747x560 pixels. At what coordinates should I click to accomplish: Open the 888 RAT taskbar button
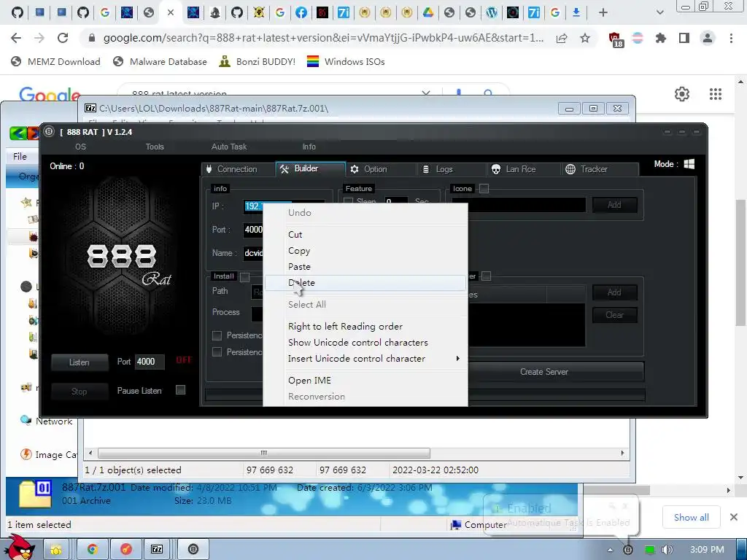tap(193, 549)
